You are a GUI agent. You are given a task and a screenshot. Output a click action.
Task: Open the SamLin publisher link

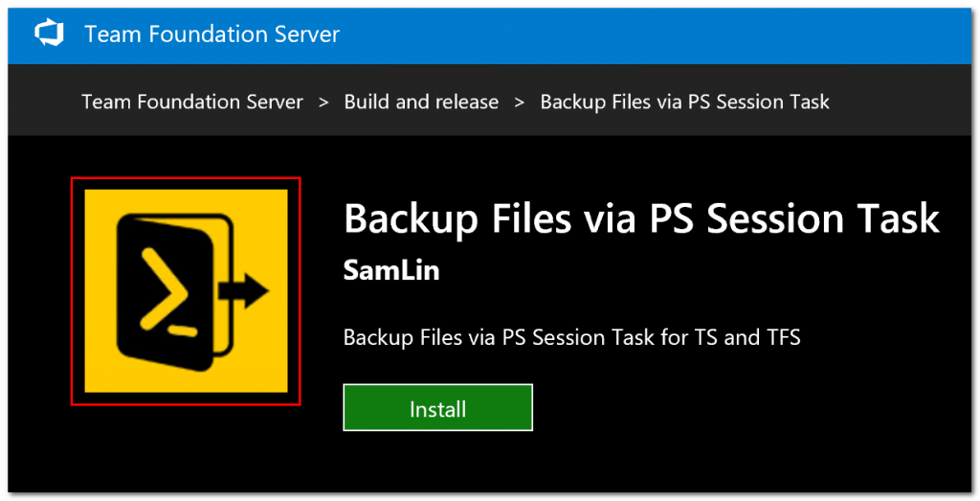[x=390, y=271]
